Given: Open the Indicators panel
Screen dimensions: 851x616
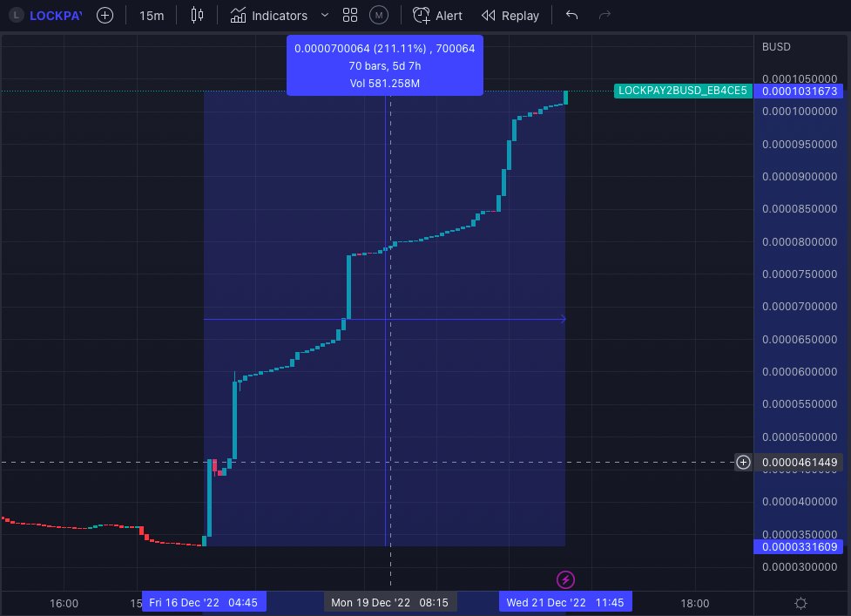Looking at the screenshot, I should click(x=269, y=15).
